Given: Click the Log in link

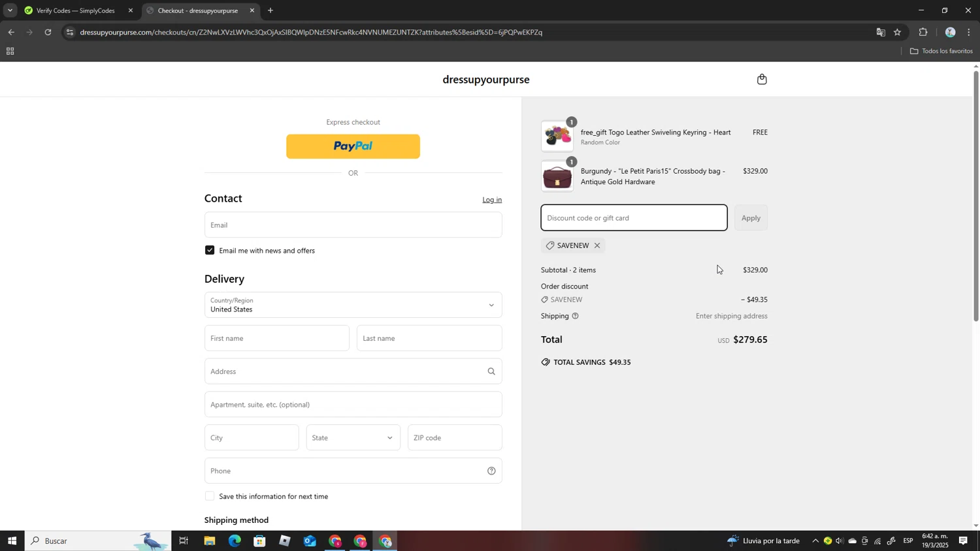Looking at the screenshot, I should (x=492, y=200).
